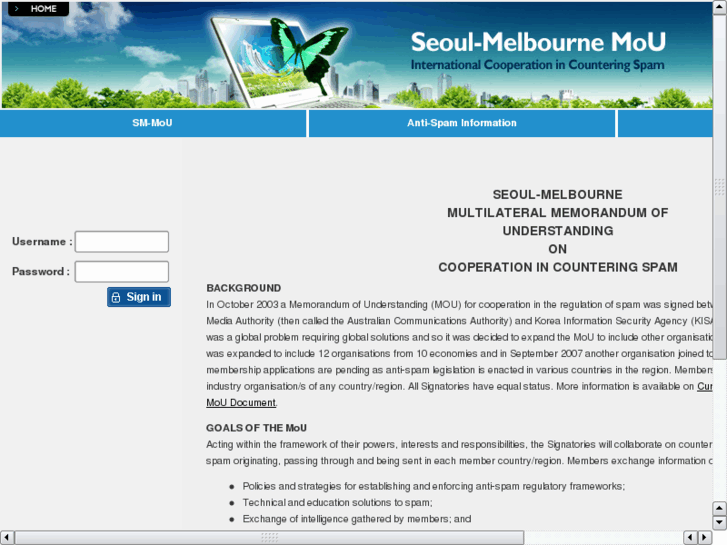Click the vertical scrollbar down arrow at bottom
This screenshot has width=727, height=545.
[x=719, y=523]
